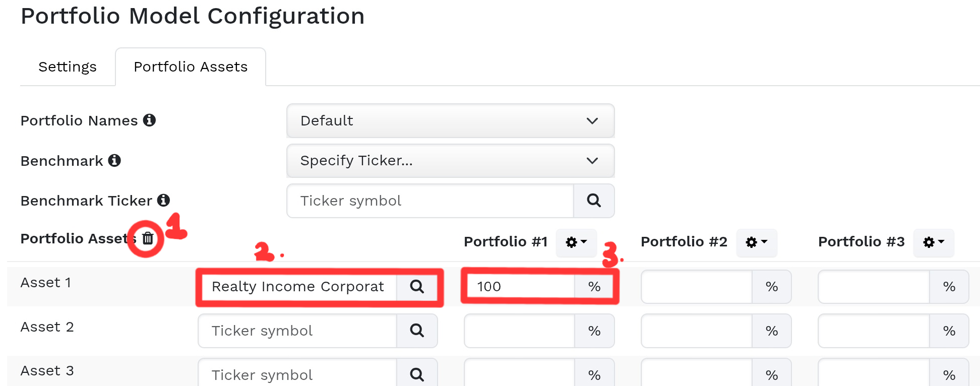Open the Portfolio #2 gear menu
Viewport: 980px width, 386px height.
[x=756, y=242]
